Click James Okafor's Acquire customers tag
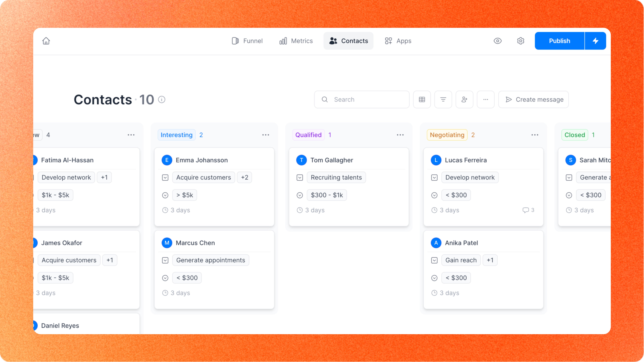This screenshot has width=644, height=362. click(x=69, y=260)
